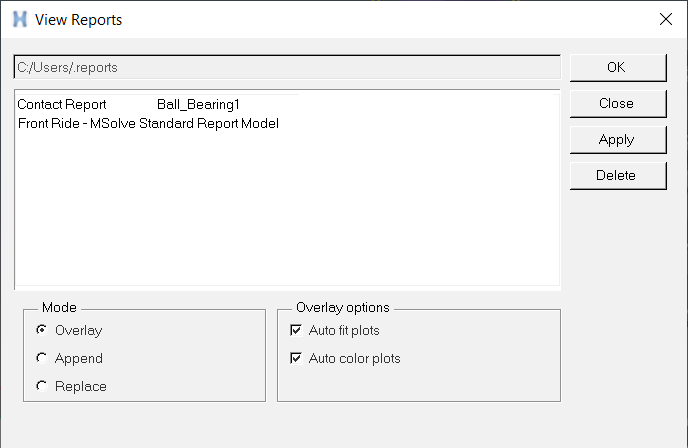
Task: Click empty area of the reports list
Action: (285, 220)
